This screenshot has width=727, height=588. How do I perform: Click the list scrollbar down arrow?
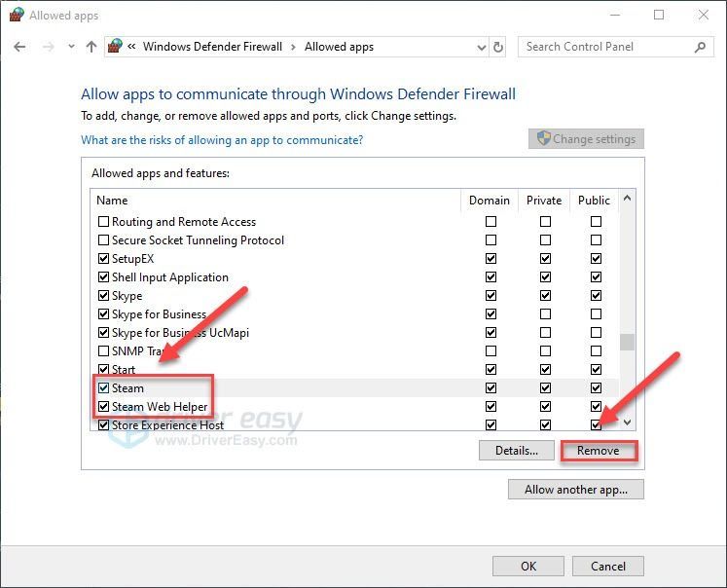tap(628, 423)
